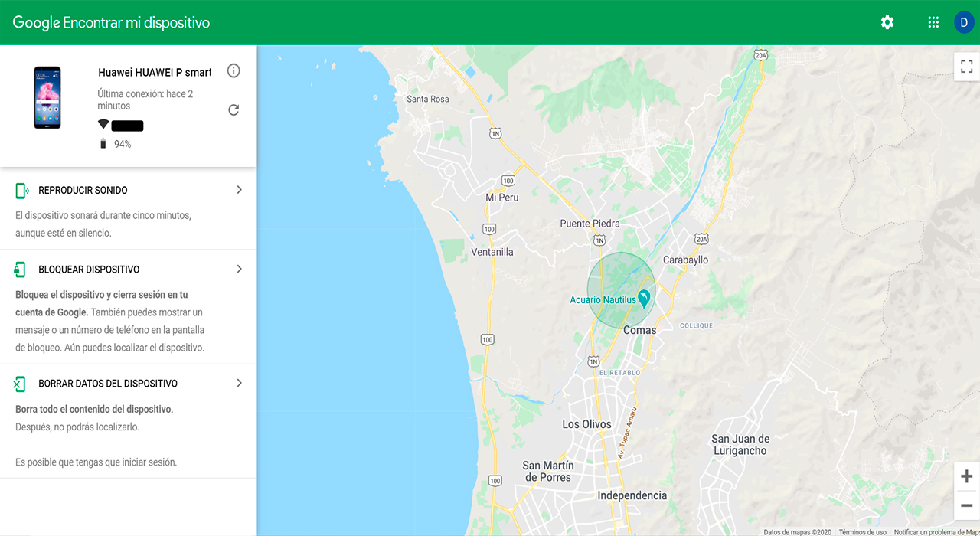
Task: Click the 94% battery level text
Action: point(122,144)
